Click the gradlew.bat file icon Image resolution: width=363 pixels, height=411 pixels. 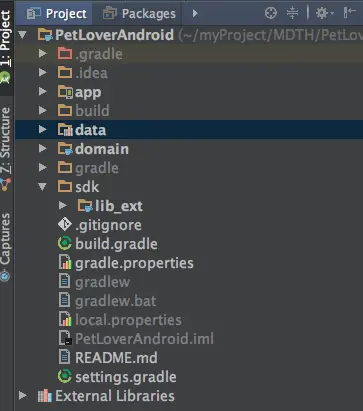click(64, 300)
